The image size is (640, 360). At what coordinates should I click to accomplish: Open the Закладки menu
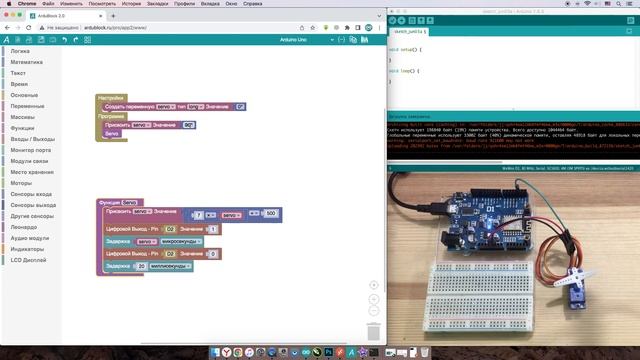(158, 4)
